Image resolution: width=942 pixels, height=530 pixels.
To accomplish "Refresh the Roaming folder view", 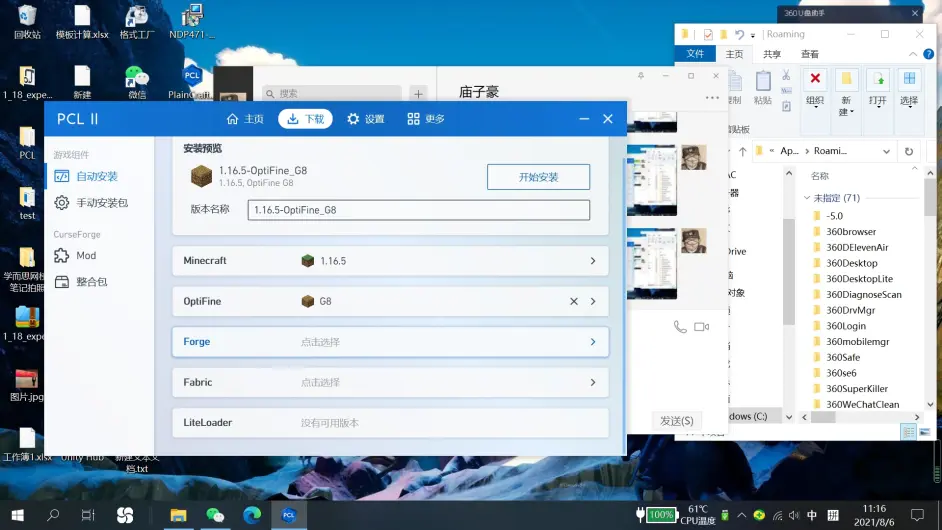I will coord(909,151).
